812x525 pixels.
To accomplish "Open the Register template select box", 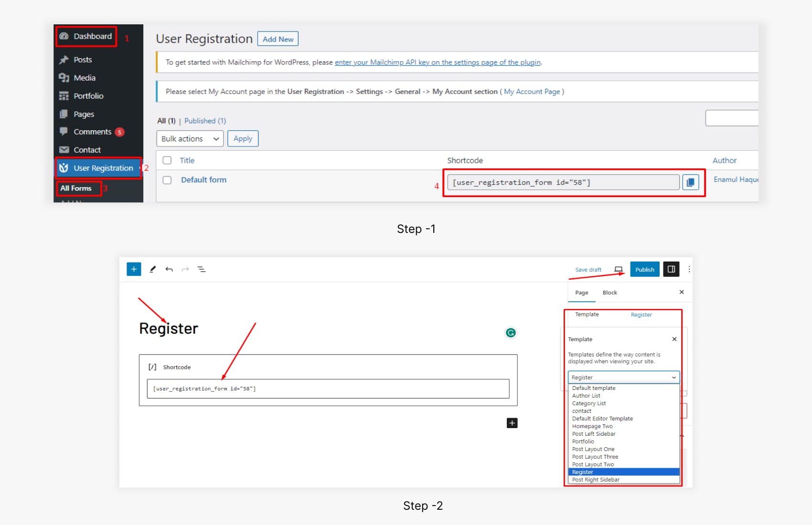I will tap(623, 377).
